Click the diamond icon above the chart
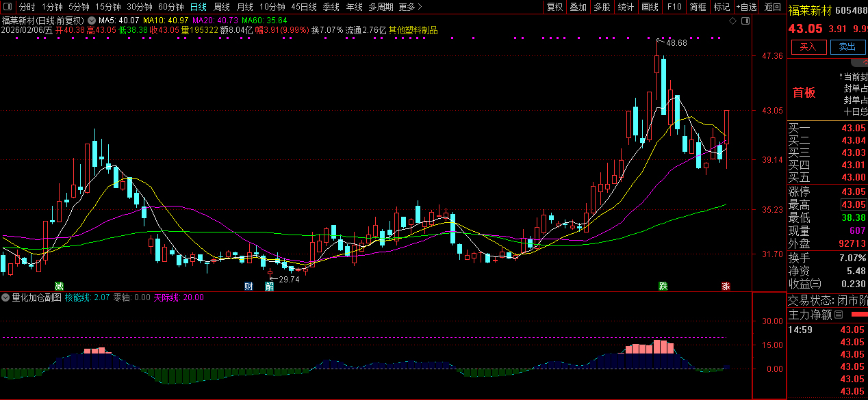Screen dimensions: 868x400 [732, 21]
